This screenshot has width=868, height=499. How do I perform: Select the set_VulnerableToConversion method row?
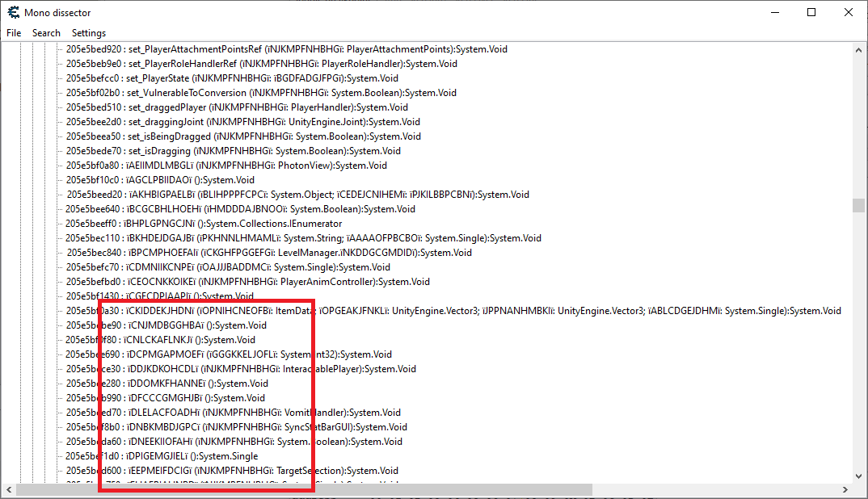(261, 92)
